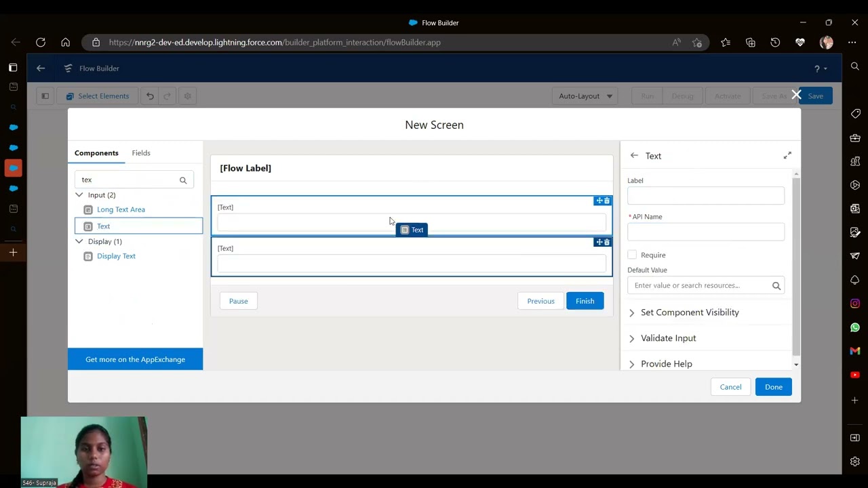Click the move handle of first Text field

(x=599, y=201)
